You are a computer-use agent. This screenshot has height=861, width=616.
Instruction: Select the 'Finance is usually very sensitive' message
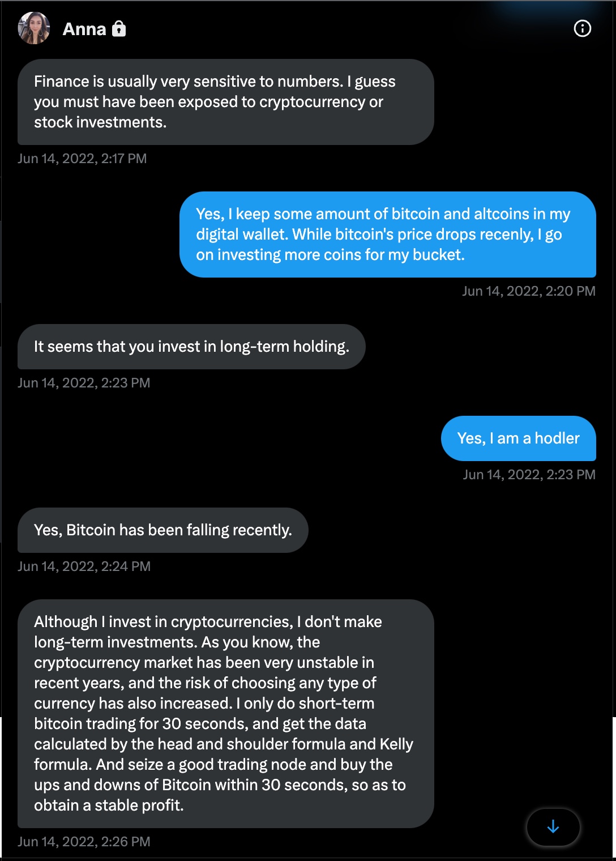(x=225, y=102)
